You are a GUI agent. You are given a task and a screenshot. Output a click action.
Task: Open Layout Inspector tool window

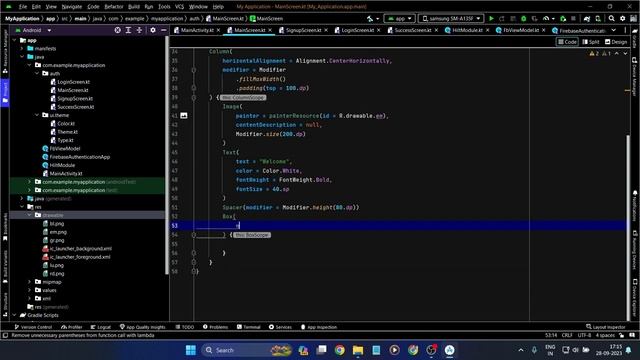(606, 327)
